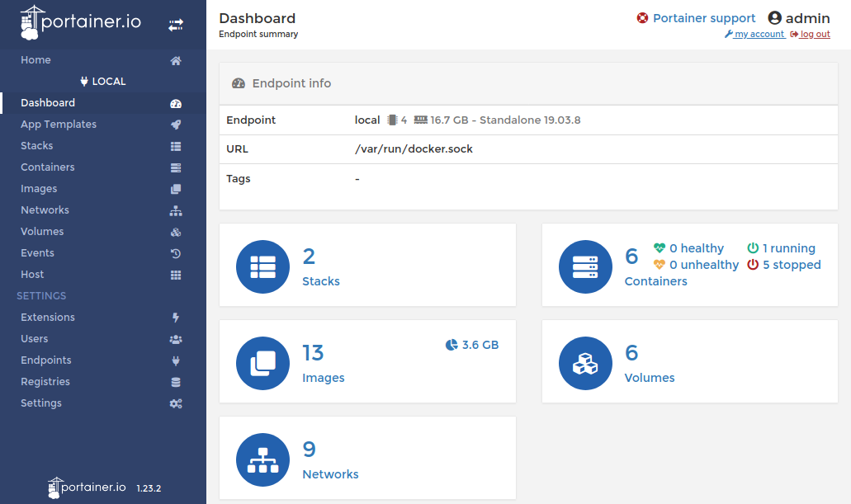Screen dimensions: 851x504
Task: Click the database icon beside Registries
Action: [x=176, y=382]
